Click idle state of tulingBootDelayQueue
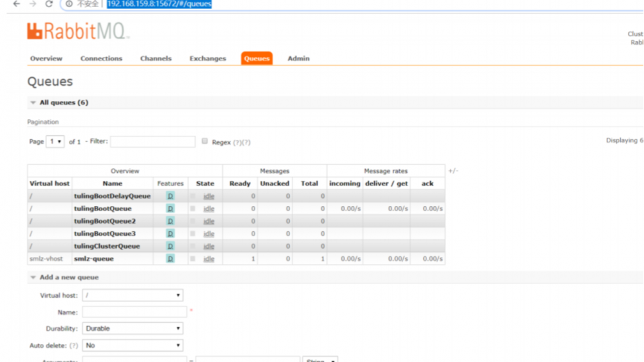The image size is (644, 362). (209, 196)
